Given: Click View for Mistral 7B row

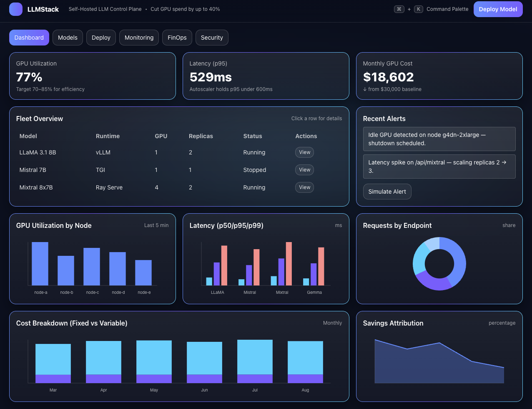Looking at the screenshot, I should pos(304,170).
